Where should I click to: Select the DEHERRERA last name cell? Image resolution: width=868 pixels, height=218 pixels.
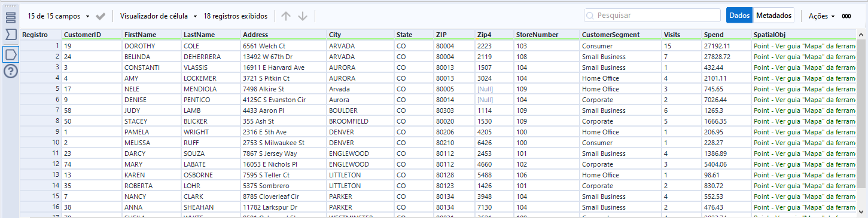point(211,56)
